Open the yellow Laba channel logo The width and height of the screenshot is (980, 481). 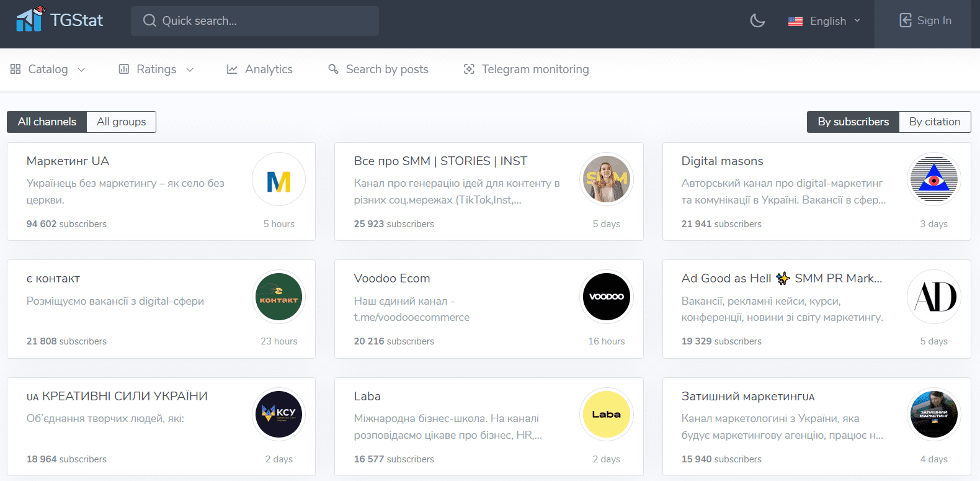click(x=606, y=414)
